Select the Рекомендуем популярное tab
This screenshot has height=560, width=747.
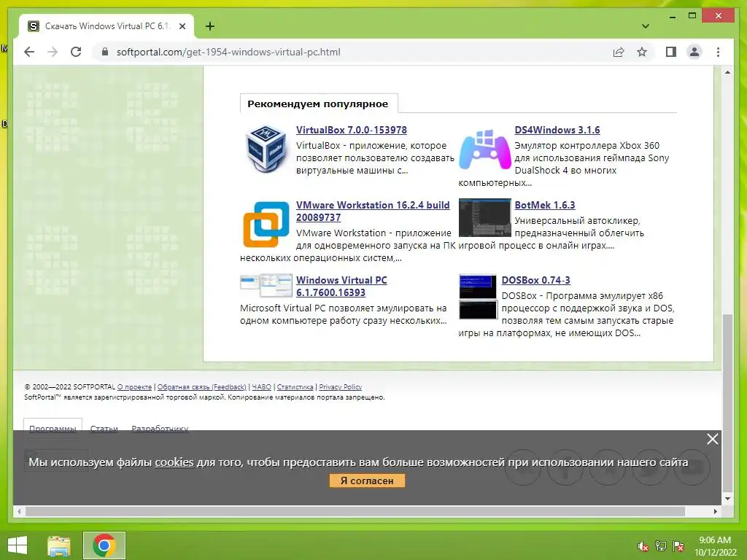[x=318, y=104]
